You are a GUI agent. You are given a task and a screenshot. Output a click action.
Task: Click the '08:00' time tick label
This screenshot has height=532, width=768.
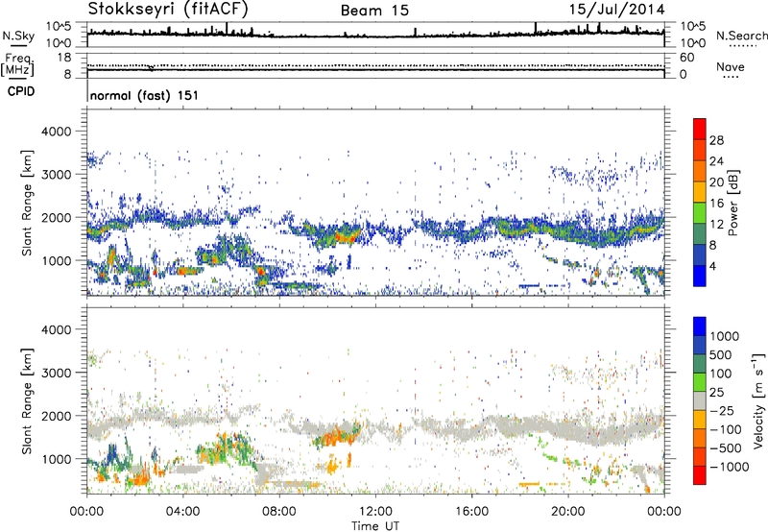click(279, 512)
